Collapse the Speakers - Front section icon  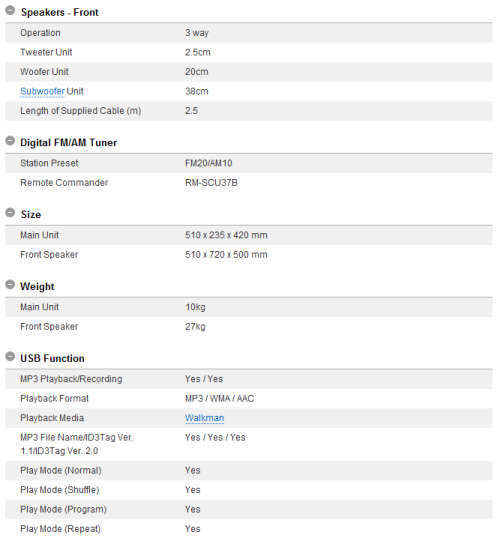[x=10, y=11]
